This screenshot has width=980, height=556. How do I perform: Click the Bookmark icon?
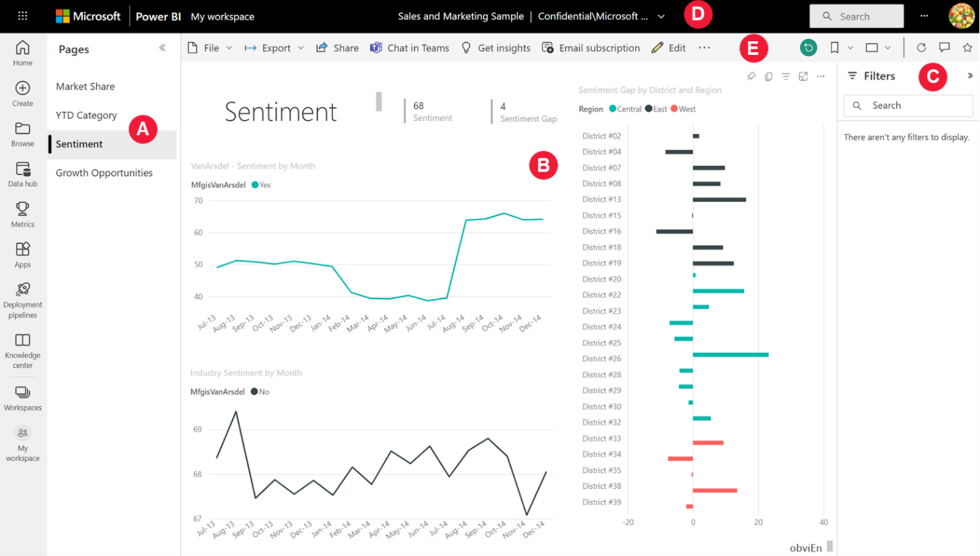835,48
